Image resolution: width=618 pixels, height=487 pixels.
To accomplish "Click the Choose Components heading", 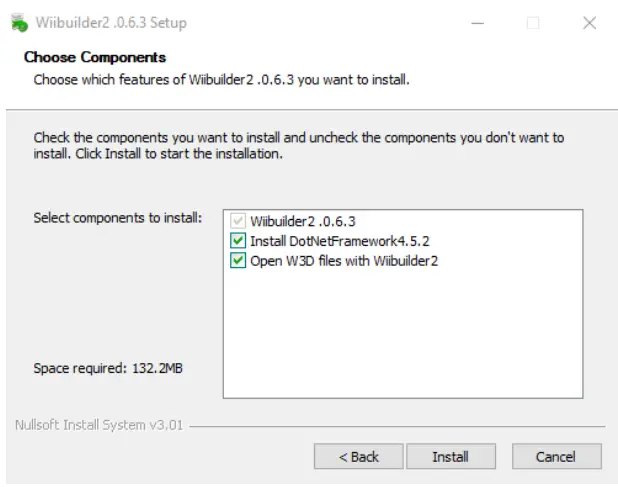I will point(95,57).
